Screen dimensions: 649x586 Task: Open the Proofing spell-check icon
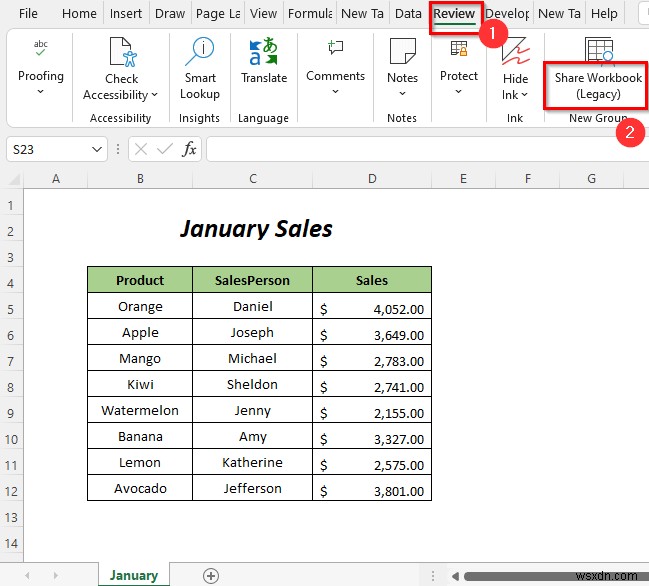(x=41, y=48)
